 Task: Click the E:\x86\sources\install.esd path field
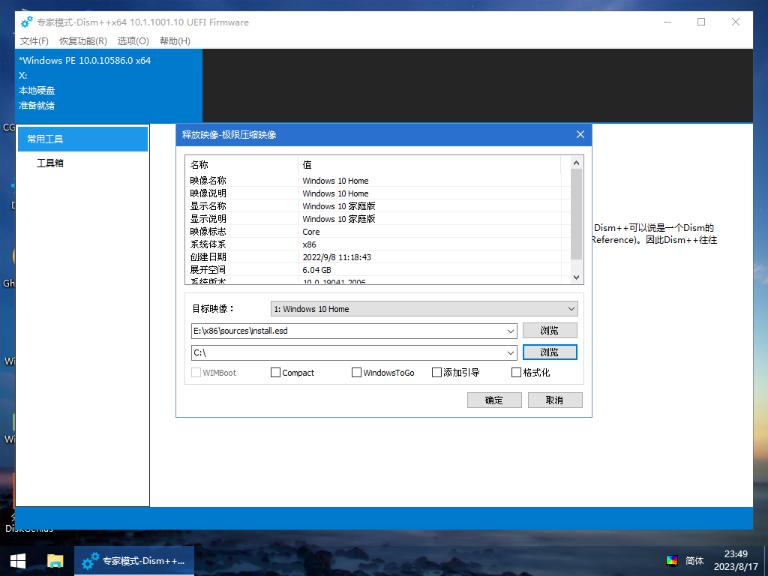pyautogui.click(x=348, y=331)
